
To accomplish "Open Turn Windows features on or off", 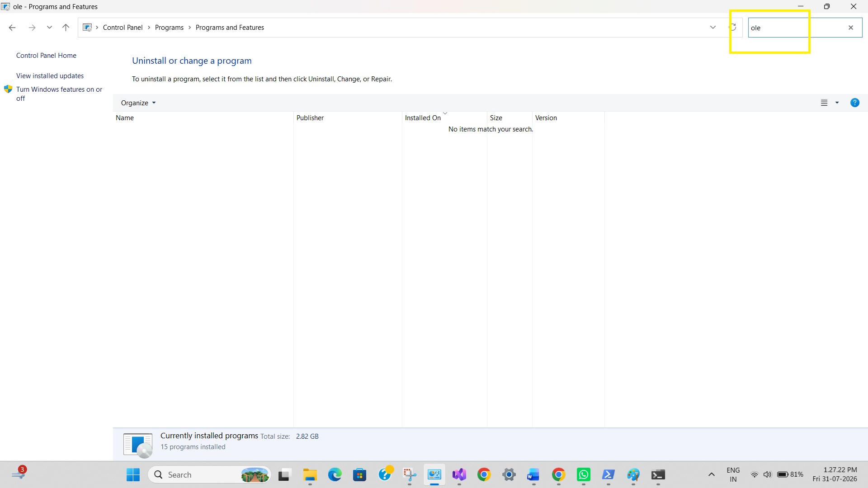I will 59,94.
